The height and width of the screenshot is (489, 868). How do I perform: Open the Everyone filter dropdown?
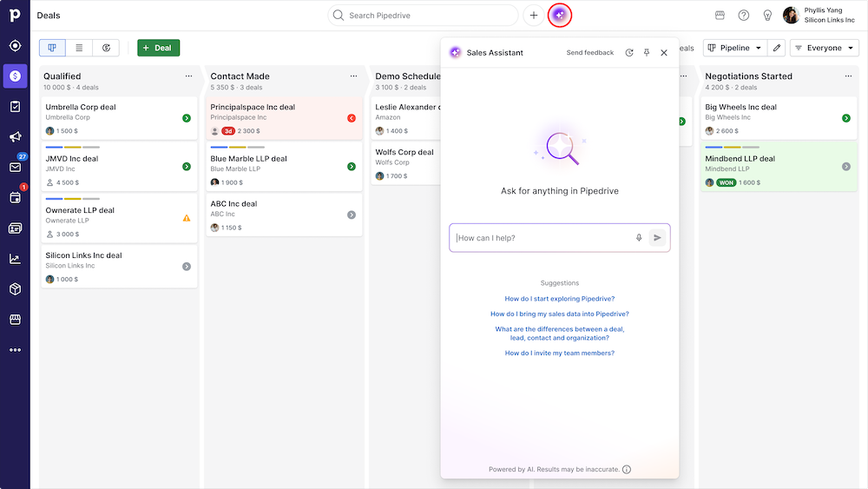[x=824, y=48]
